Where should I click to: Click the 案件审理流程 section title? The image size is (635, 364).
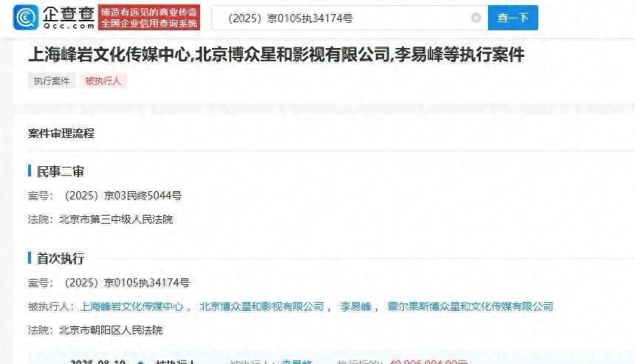(61, 134)
